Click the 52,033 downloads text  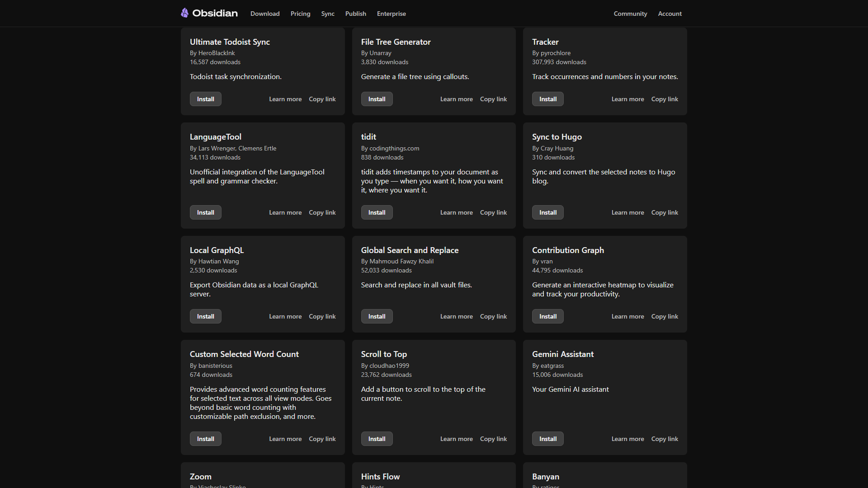tap(387, 271)
